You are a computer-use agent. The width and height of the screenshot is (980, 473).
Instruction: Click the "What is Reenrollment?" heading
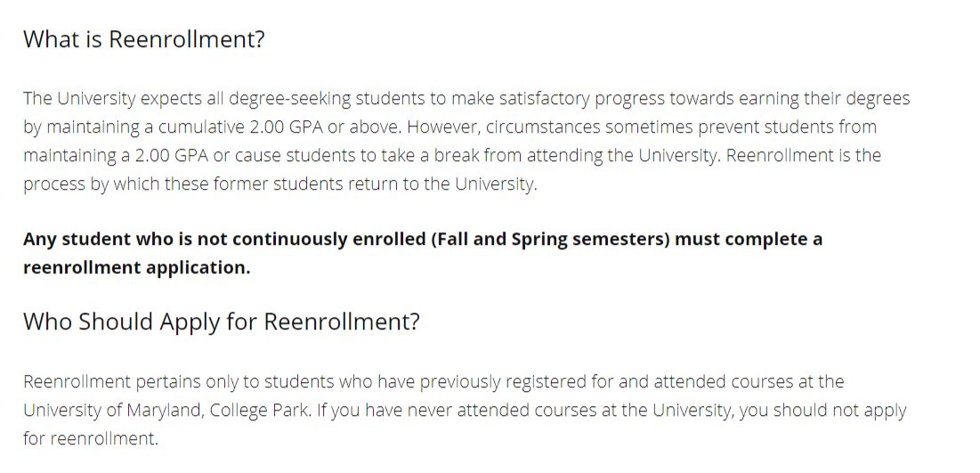[x=143, y=40]
